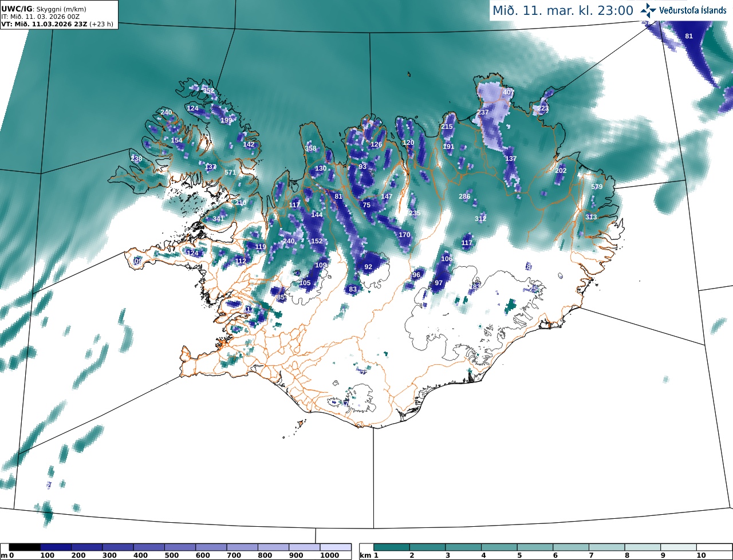Select the 'VT: Mið. 11.03.2026 23Z (+23 h)' line
This screenshot has height=560, width=733.
(x=57, y=25)
